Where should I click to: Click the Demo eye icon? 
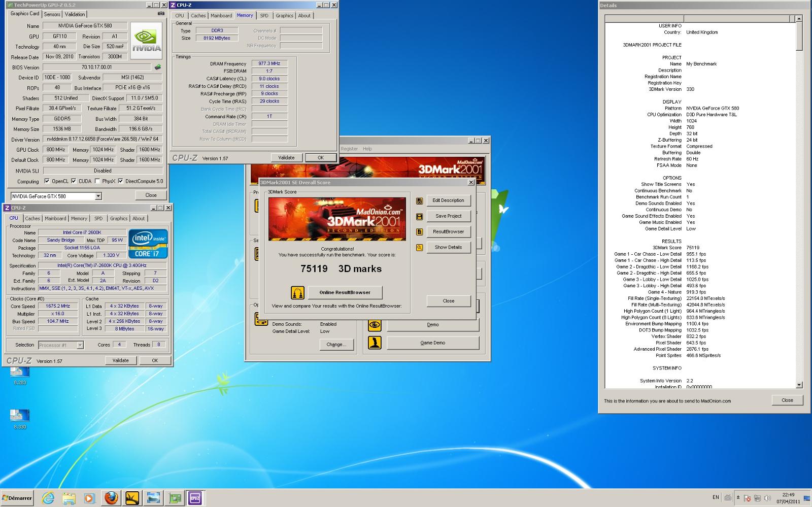click(x=375, y=325)
